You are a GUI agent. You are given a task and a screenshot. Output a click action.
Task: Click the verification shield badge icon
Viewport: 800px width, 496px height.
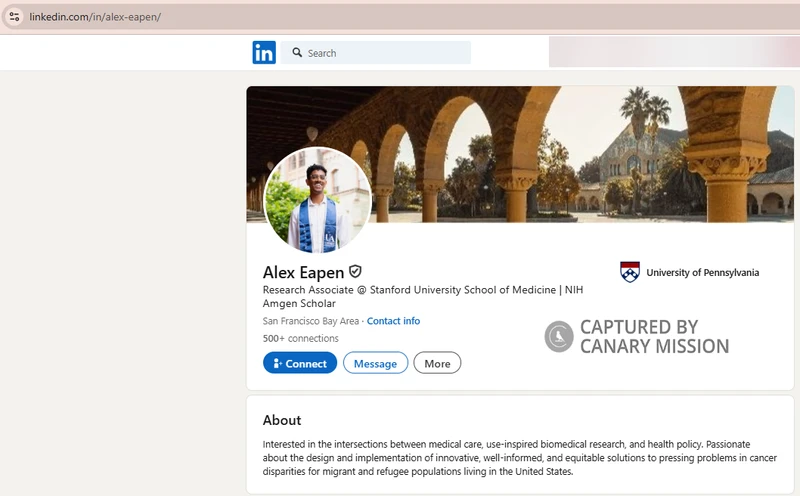(356, 271)
